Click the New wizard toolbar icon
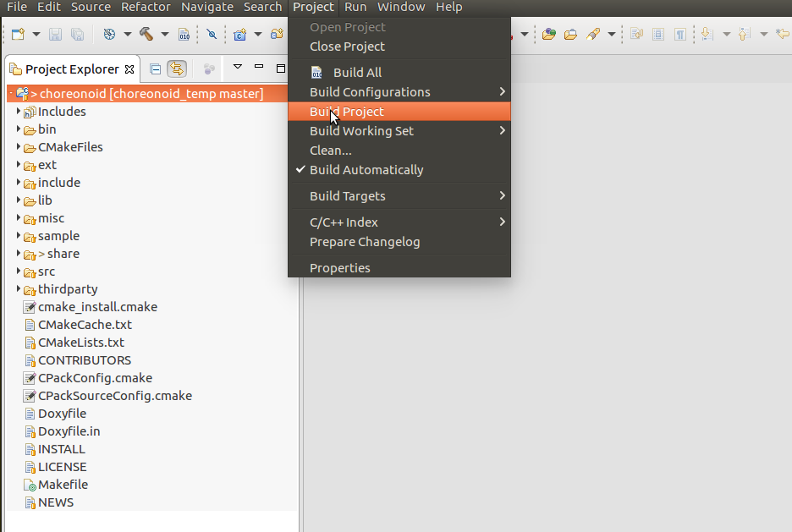792x532 pixels. tap(18, 35)
